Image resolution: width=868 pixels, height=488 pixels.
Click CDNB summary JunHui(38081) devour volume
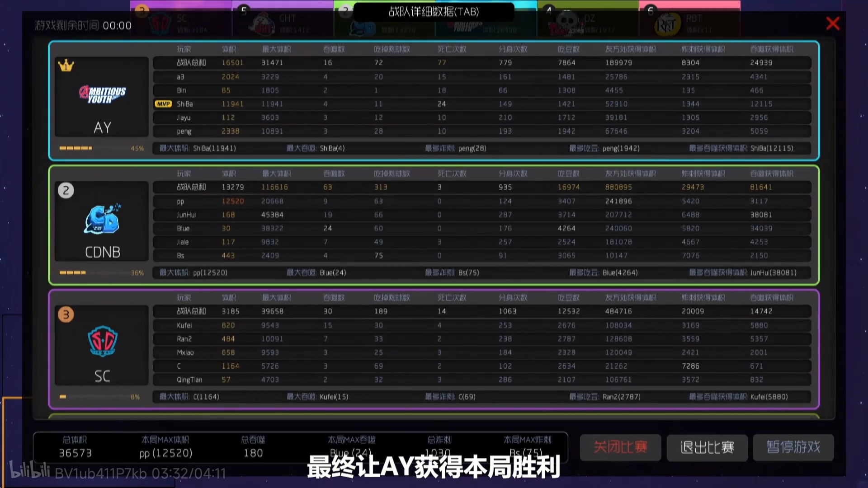click(x=773, y=272)
